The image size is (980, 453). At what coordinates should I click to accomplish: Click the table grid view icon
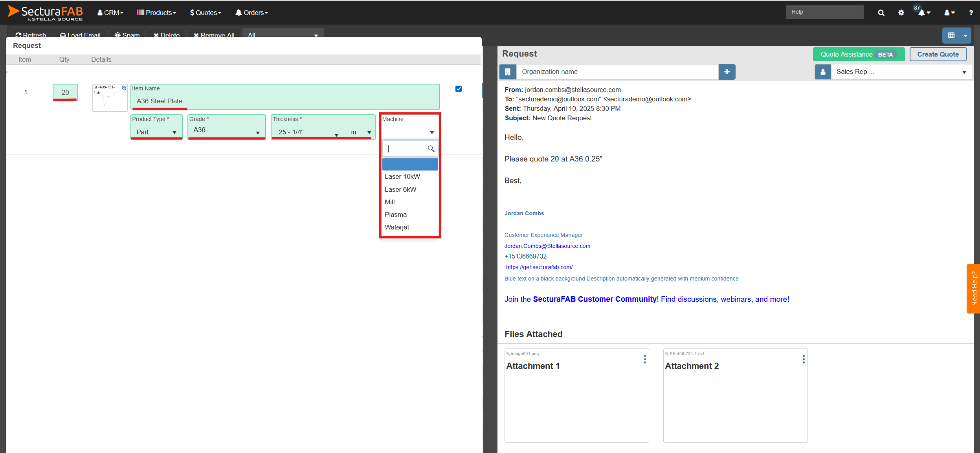tap(951, 35)
